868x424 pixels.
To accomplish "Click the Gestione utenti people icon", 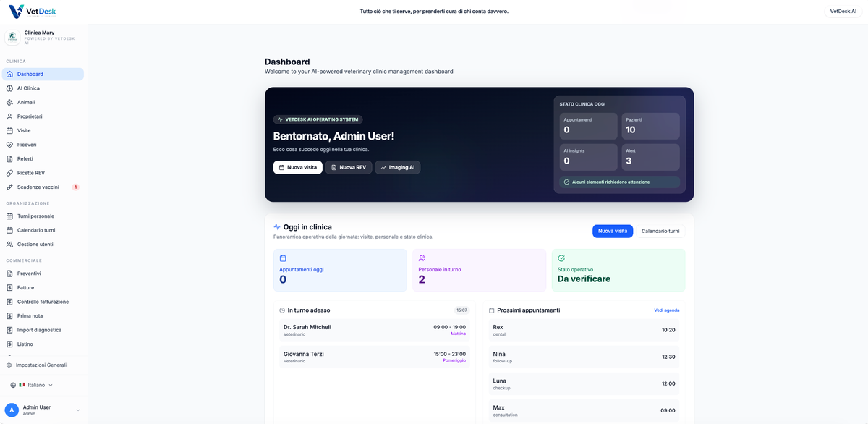I will 9,244.
